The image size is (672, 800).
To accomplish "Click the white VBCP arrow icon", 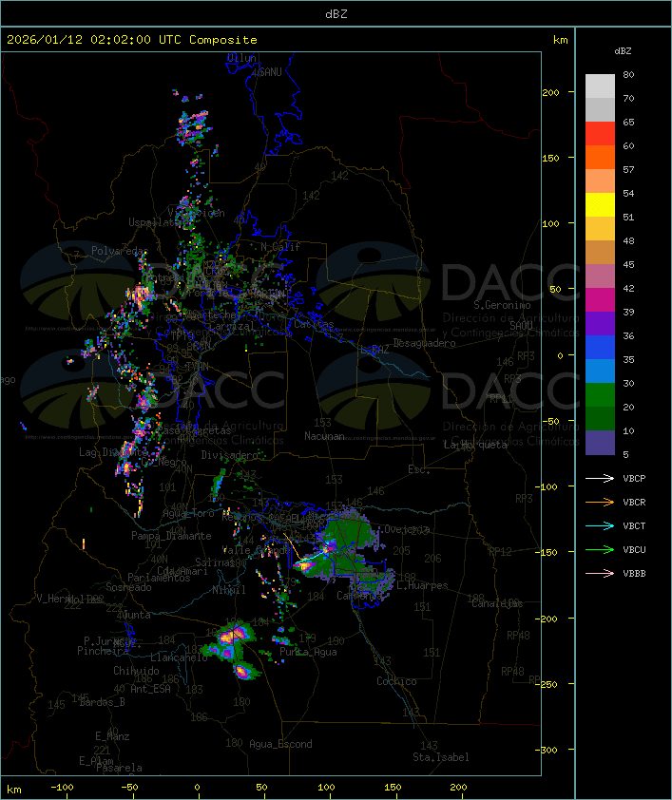I will 601,478.
